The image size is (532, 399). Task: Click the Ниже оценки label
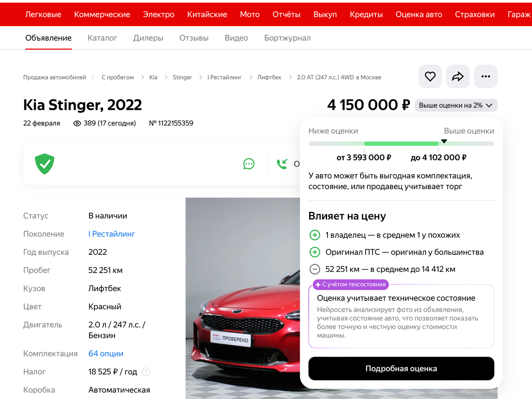pyautogui.click(x=333, y=131)
